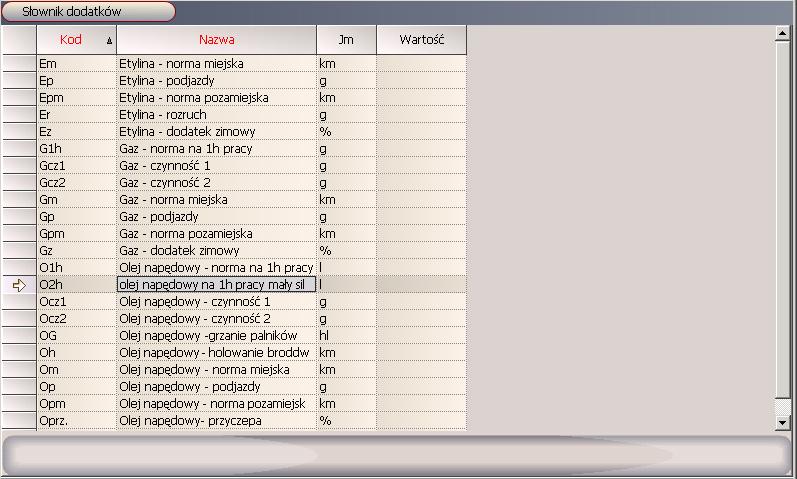Screen dimensions: 797x479
Task: Select the 'Ez' code cell
Action: click(77, 132)
